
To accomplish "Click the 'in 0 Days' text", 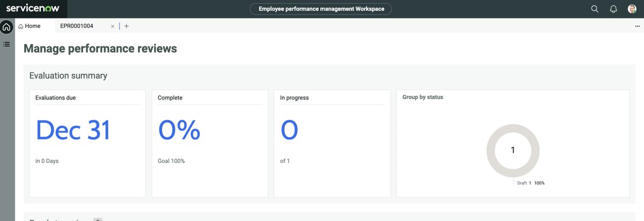I will click(x=47, y=161).
